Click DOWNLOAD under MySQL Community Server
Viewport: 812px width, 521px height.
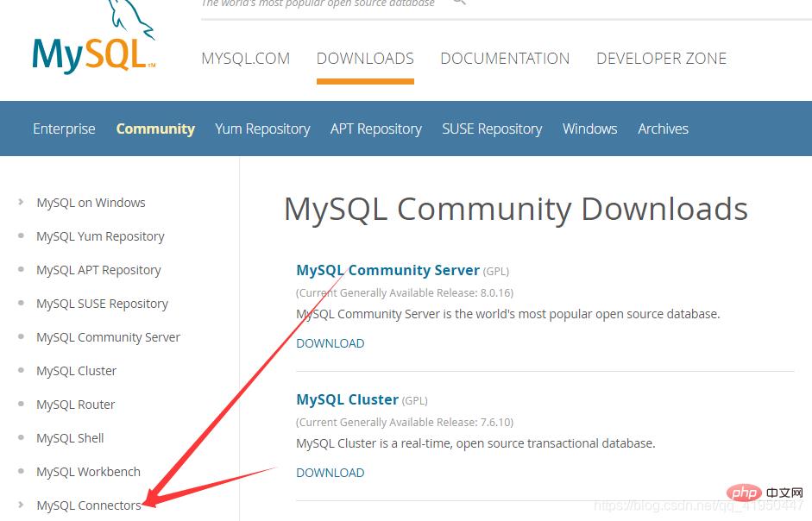(x=330, y=343)
